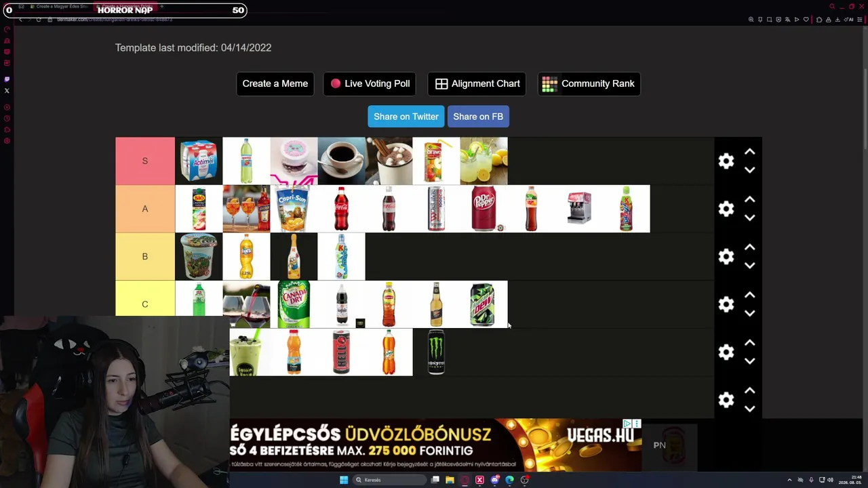Move the A tier row up
The width and height of the screenshot is (868, 488).
(x=750, y=200)
